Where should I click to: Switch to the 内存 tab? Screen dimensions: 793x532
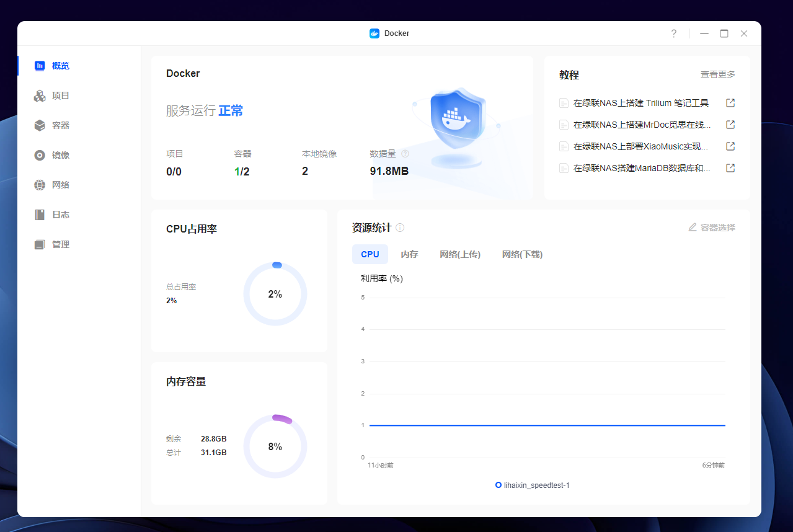click(x=409, y=254)
